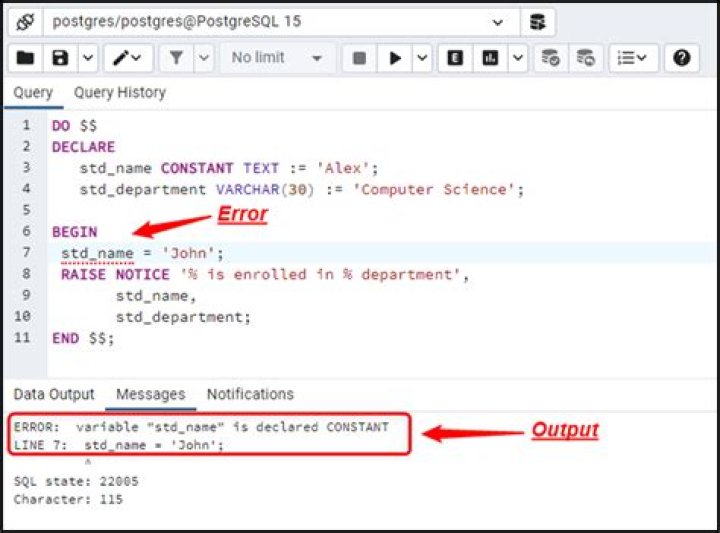Select the Messages tab
Image resolution: width=720 pixels, height=533 pixels.
151,394
